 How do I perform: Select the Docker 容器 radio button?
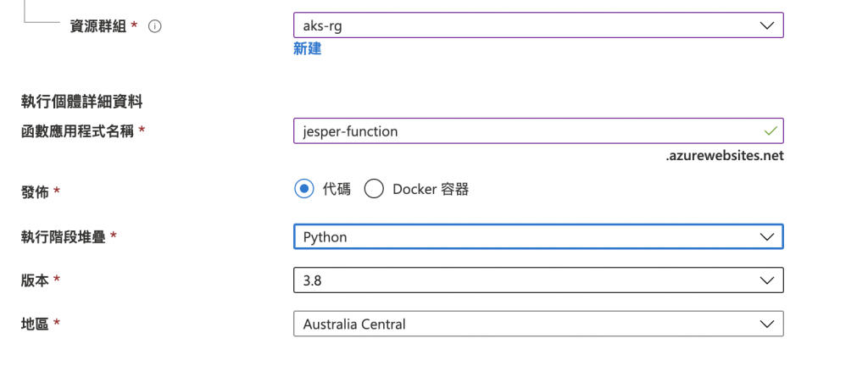(x=375, y=189)
